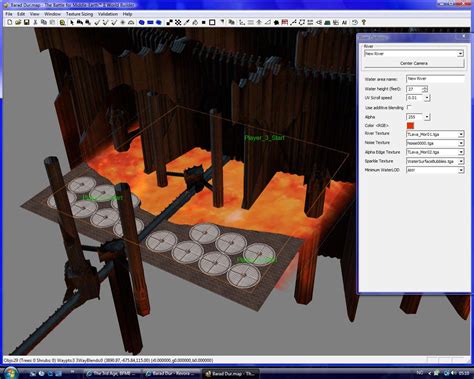Open the Texture Sizing menu
This screenshot has height=379, width=474.
click(79, 14)
